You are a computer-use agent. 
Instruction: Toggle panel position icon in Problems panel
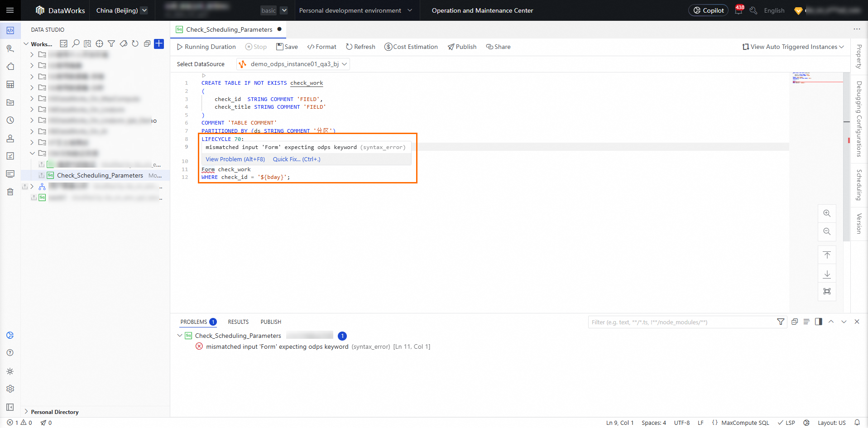(818, 322)
